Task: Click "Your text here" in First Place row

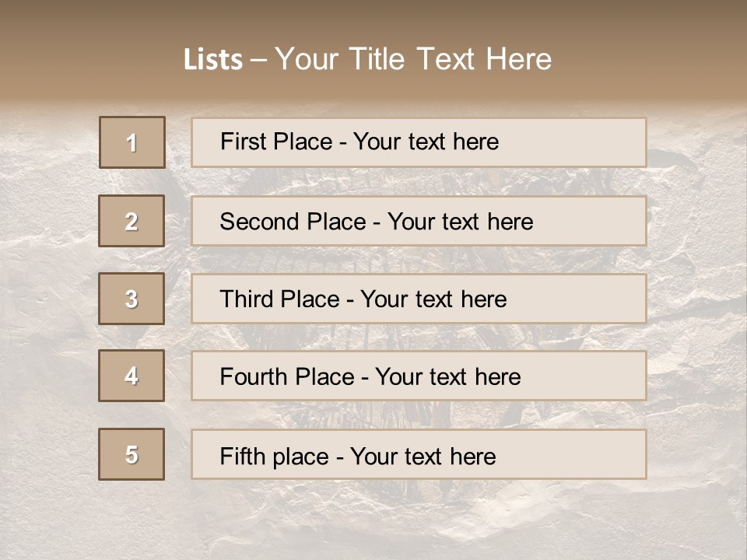Action: point(426,142)
